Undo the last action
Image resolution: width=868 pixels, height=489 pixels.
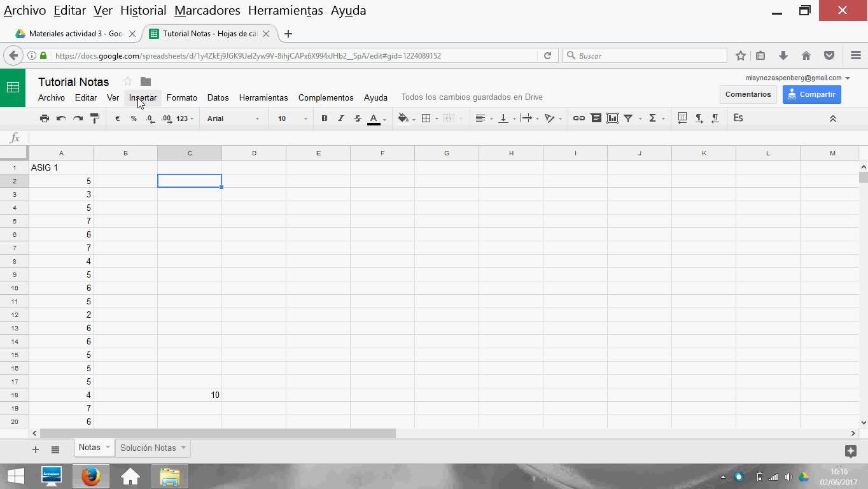coord(61,118)
